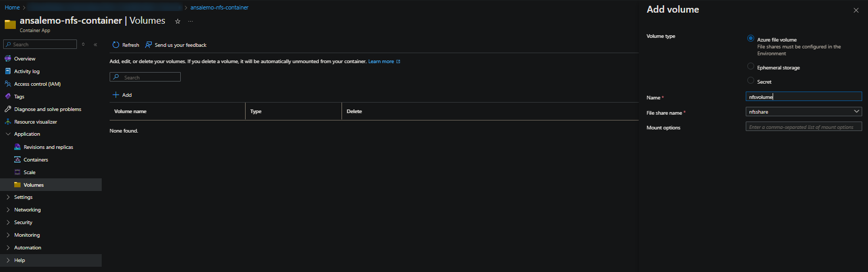
Task: Click the plus Add volume icon
Action: click(116, 95)
